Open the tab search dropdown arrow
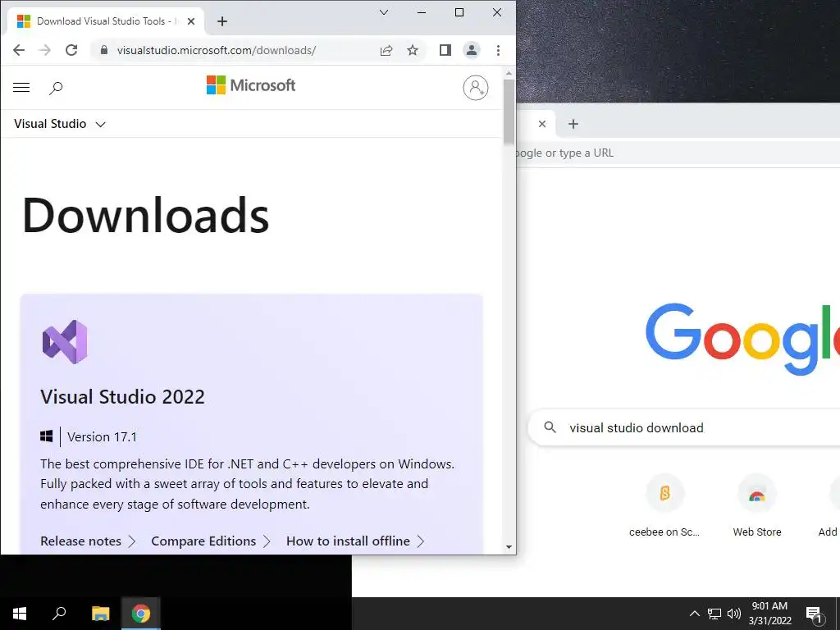This screenshot has height=630, width=840. [384, 12]
